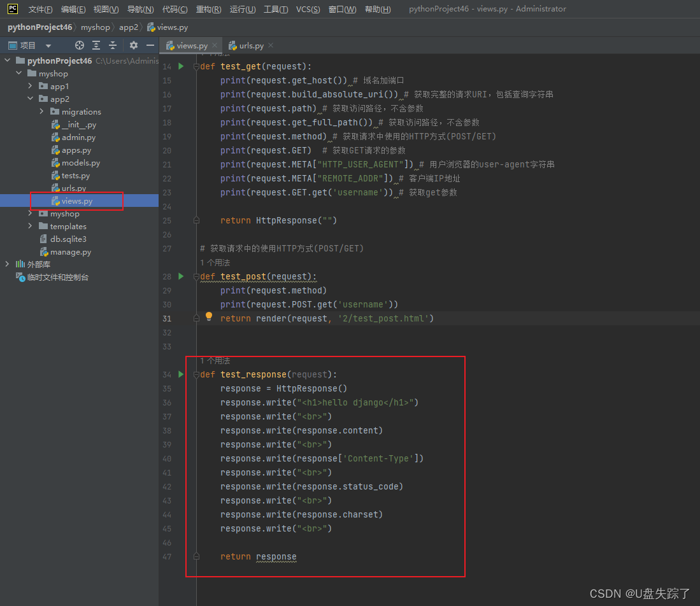Hide the project tool window with the minus icon
700x606 pixels.
click(150, 45)
